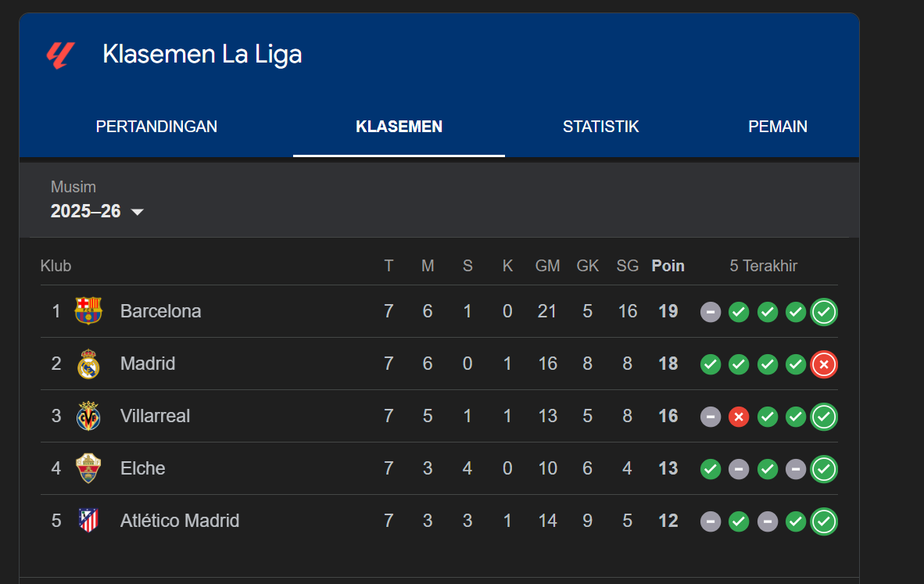Image resolution: width=924 pixels, height=584 pixels.
Task: Click the Barcelona club crest
Action: 88,311
